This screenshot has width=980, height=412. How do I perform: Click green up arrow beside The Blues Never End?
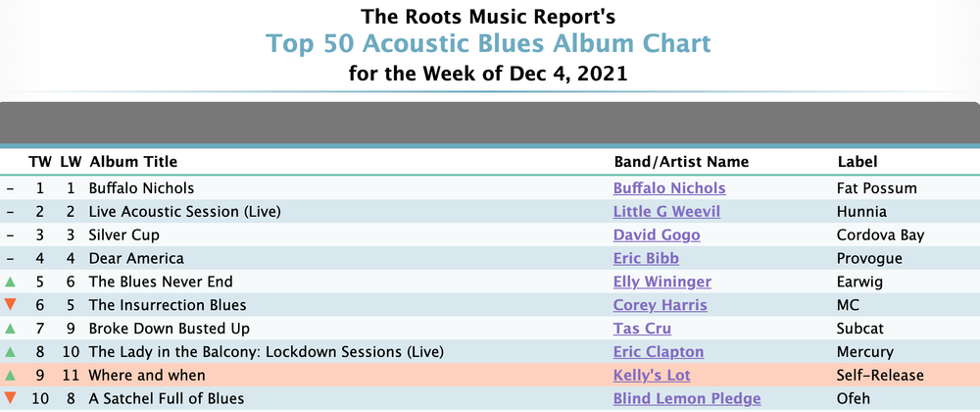(10, 282)
